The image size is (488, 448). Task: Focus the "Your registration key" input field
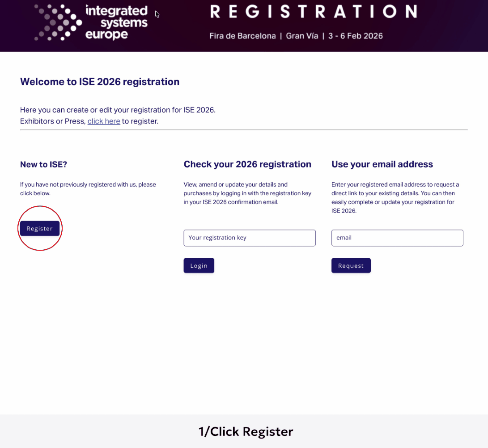[250, 238]
